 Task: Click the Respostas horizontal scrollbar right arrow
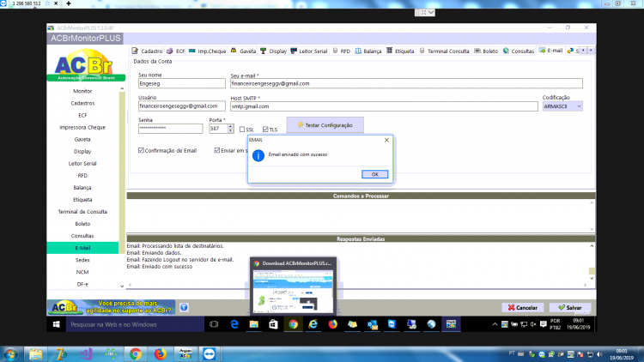pyautogui.click(x=585, y=285)
